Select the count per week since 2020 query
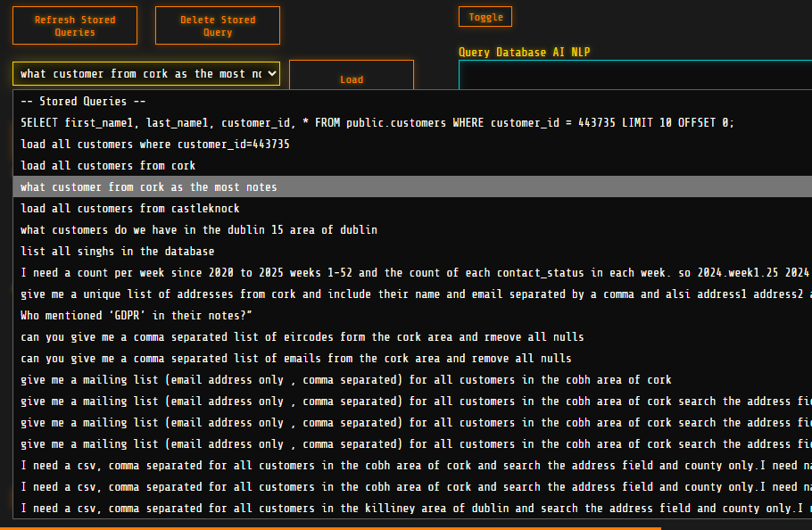This screenshot has height=530, width=812. [410, 273]
